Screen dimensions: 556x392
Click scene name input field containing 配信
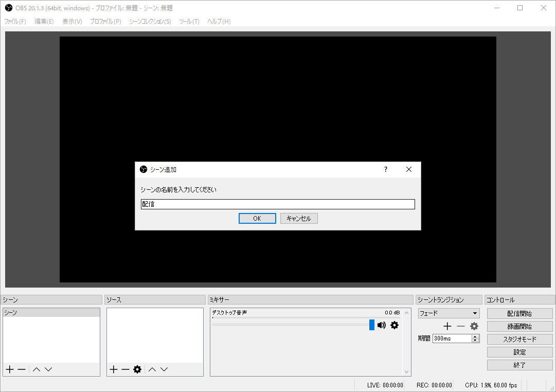tap(278, 204)
